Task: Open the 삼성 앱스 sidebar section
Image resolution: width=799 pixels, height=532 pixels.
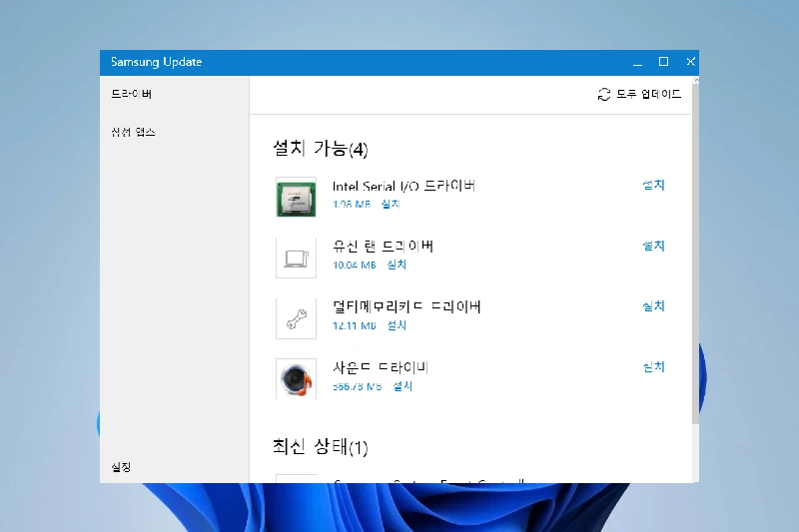Action: [x=133, y=132]
